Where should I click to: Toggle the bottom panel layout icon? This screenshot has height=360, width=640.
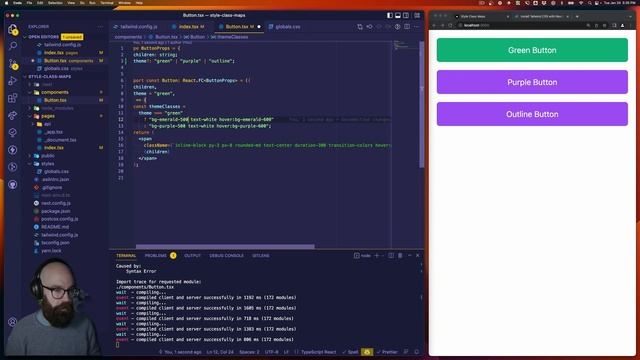[x=398, y=15]
